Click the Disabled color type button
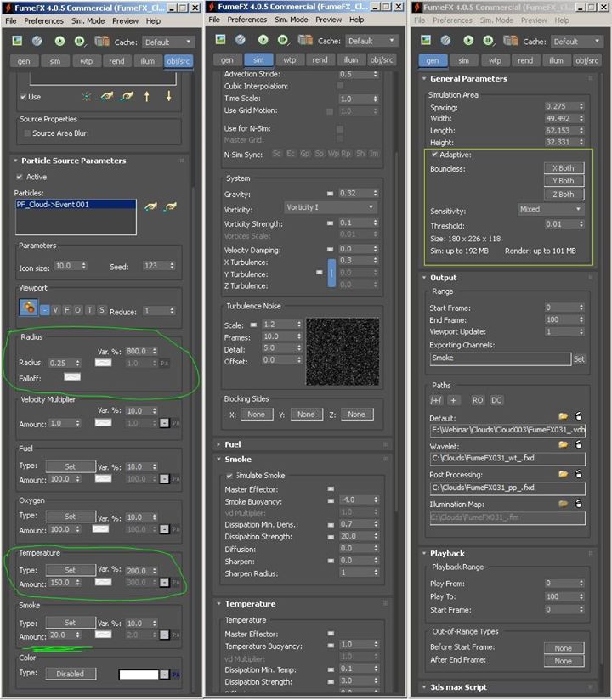Image resolution: width=612 pixels, height=700 pixels. [x=71, y=674]
